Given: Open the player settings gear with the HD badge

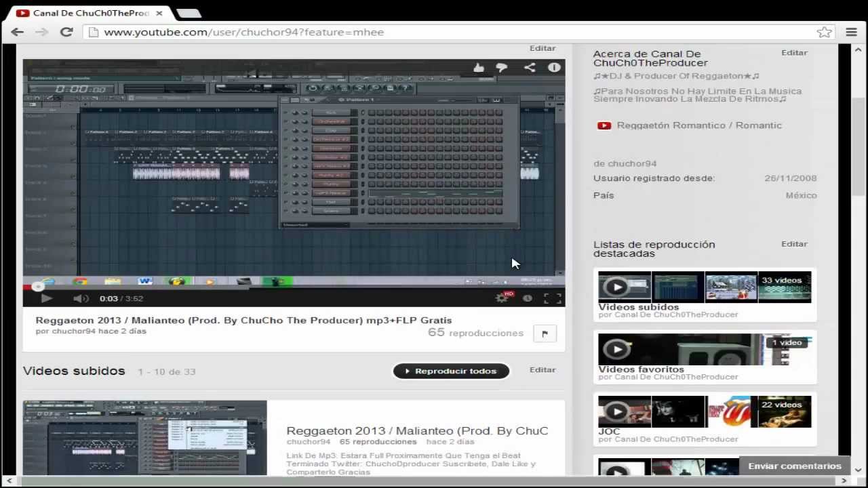Looking at the screenshot, I should point(504,298).
